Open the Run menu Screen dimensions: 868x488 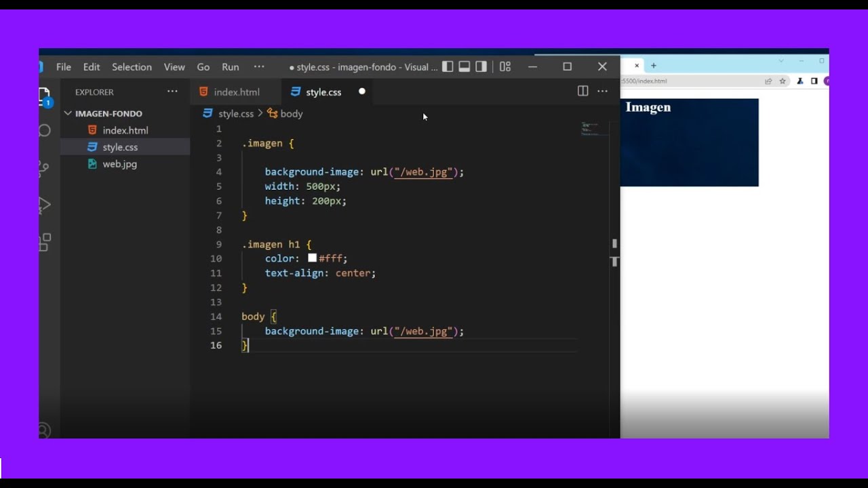pos(231,67)
